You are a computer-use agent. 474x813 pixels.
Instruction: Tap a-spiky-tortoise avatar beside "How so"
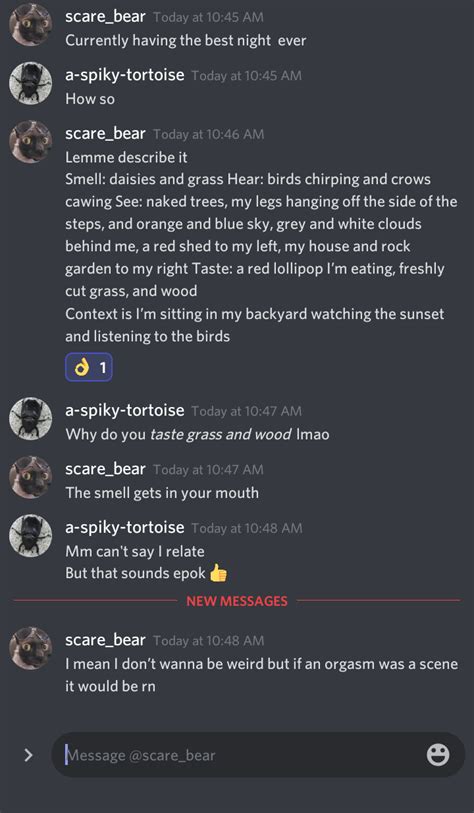point(31,83)
